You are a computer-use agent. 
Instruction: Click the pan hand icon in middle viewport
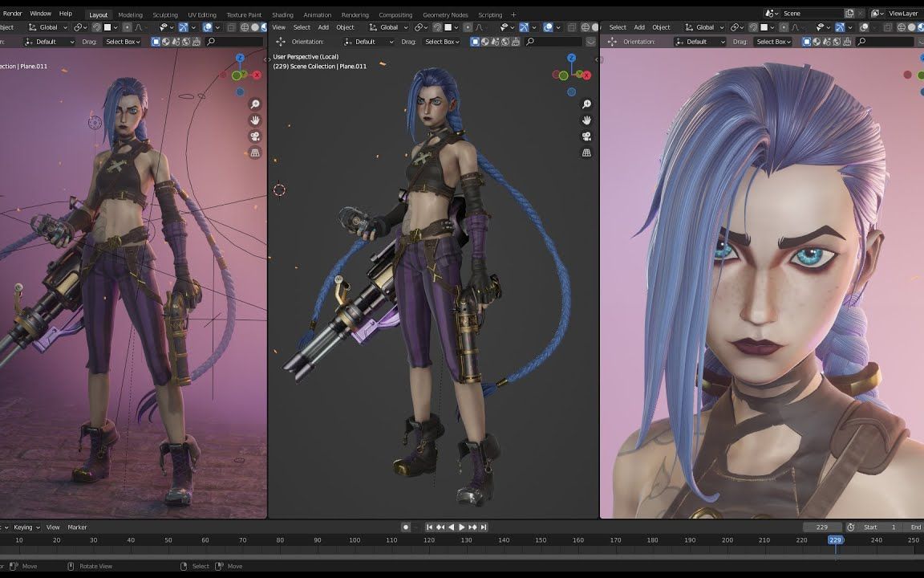pyautogui.click(x=586, y=120)
